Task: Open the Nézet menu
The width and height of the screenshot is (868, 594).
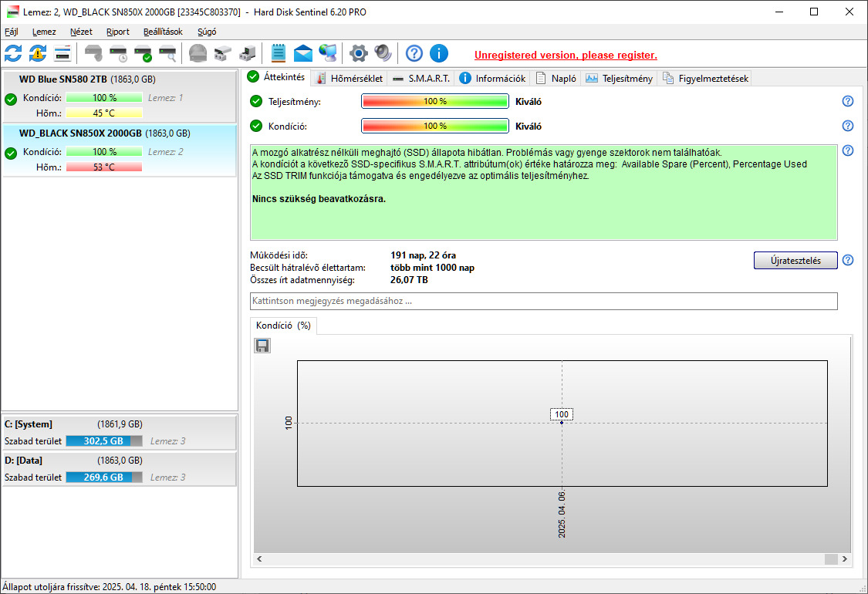Action: tap(81, 32)
